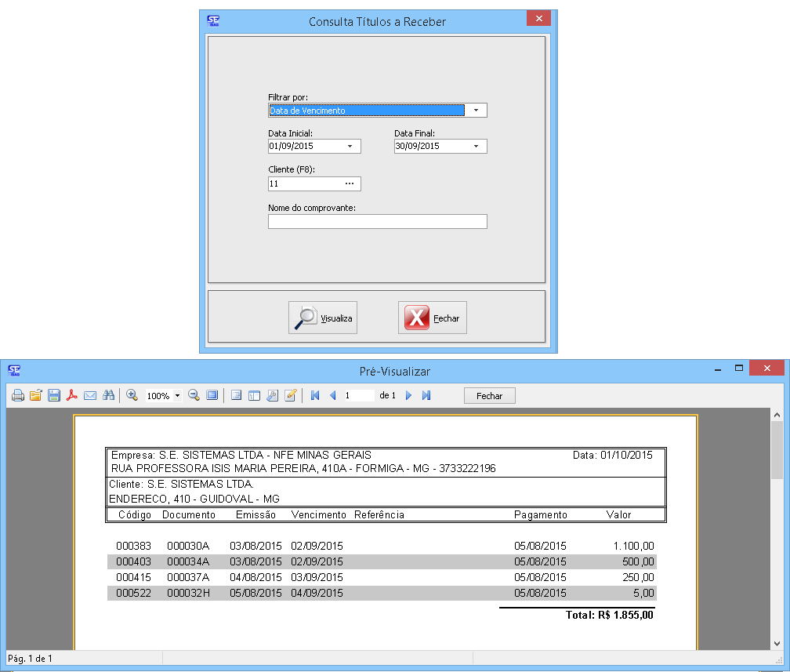
Task: Open a report file via folder icon
Action: point(35,396)
